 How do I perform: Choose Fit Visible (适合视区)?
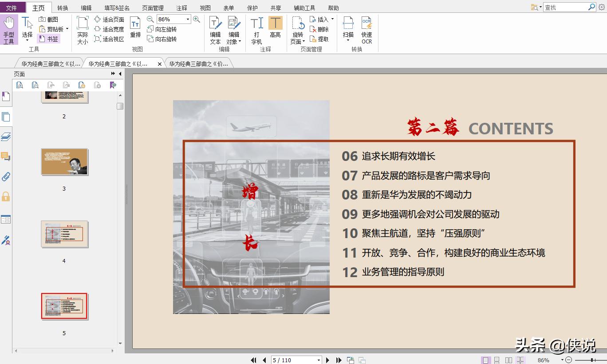click(x=109, y=39)
